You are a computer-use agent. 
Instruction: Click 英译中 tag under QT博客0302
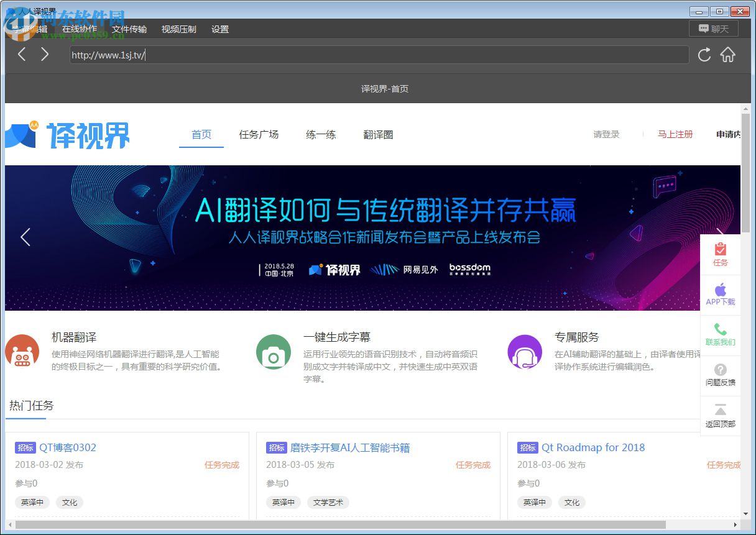click(32, 502)
